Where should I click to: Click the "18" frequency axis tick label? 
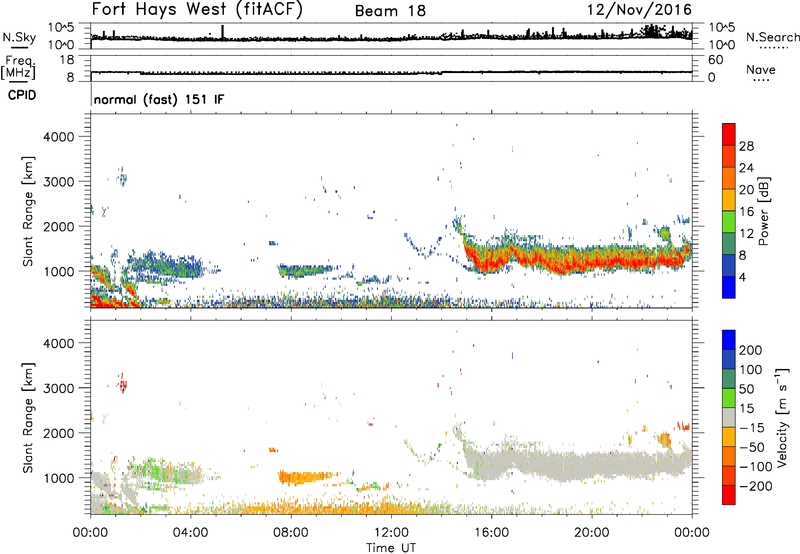pyautogui.click(x=67, y=60)
